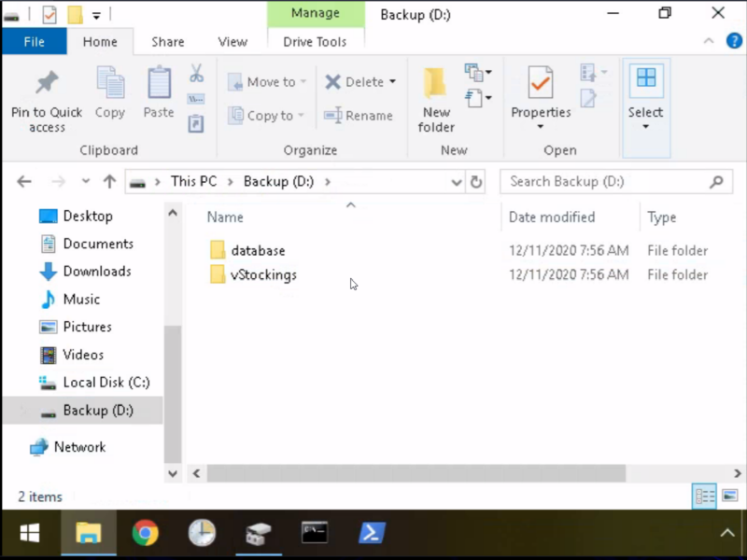Screen dimensions: 747x560
Task: Expand the Delete dropdown arrow
Action: pos(392,82)
